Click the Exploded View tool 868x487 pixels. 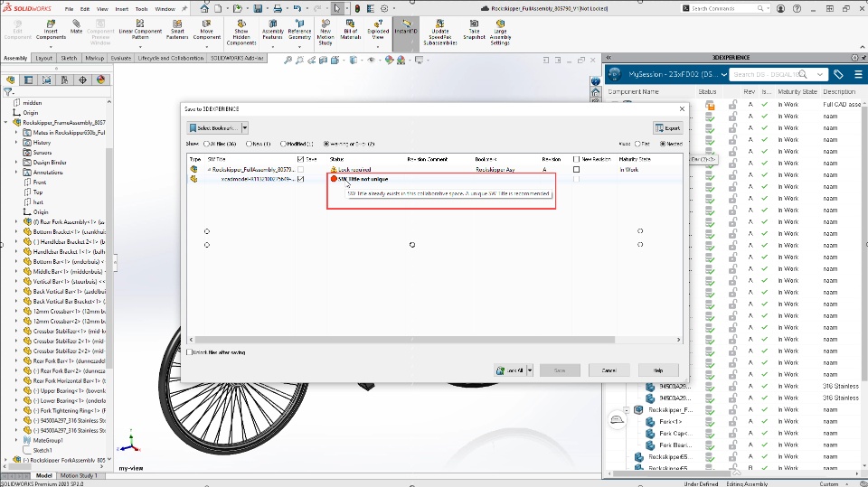coord(378,30)
